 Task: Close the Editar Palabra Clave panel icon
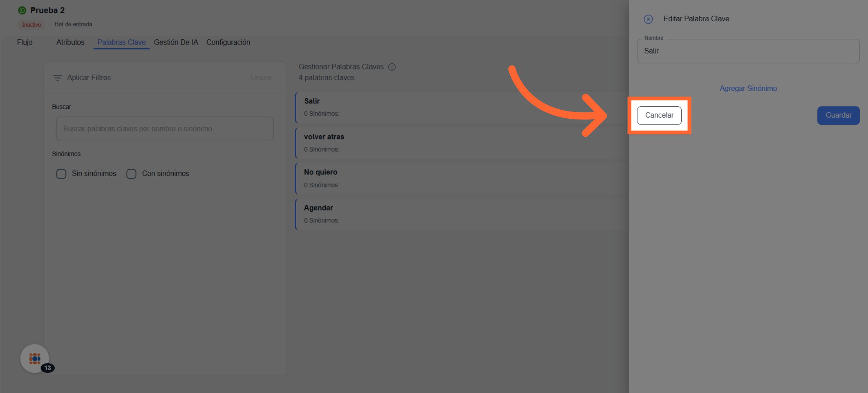pyautogui.click(x=648, y=19)
